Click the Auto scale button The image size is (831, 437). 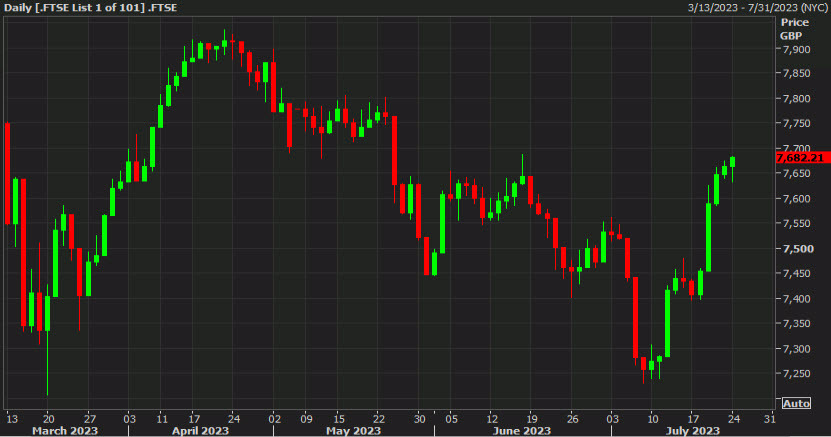(x=796, y=404)
